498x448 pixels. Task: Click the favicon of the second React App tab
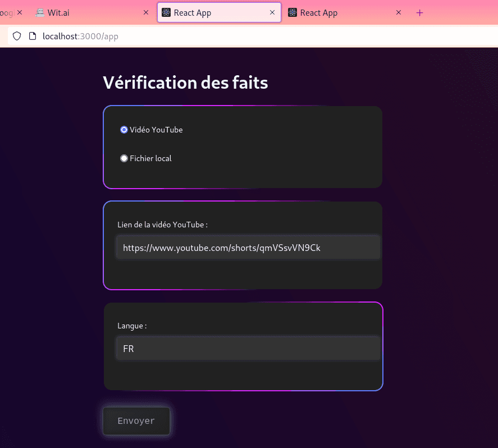pos(292,12)
